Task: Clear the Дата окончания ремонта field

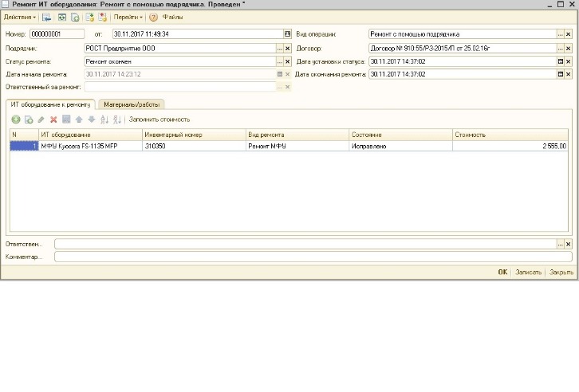Action: pos(568,74)
